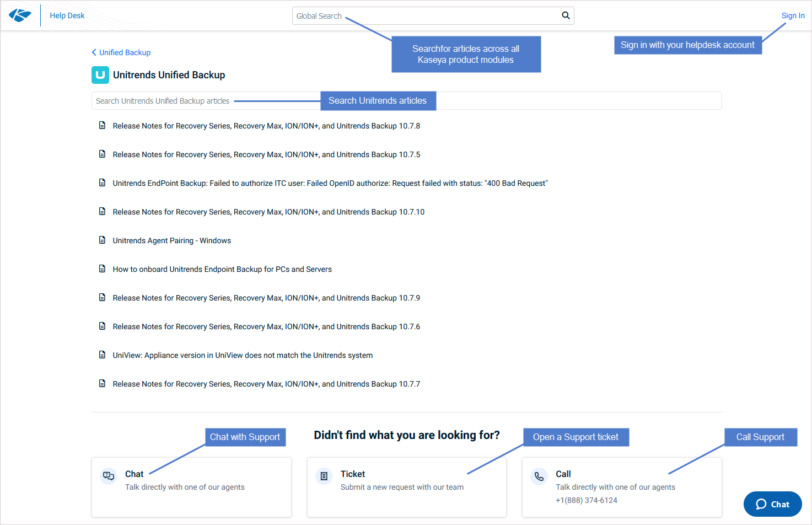Screen dimensions: 812x525
Task: Click the Call card phone icon
Action: tap(539, 476)
